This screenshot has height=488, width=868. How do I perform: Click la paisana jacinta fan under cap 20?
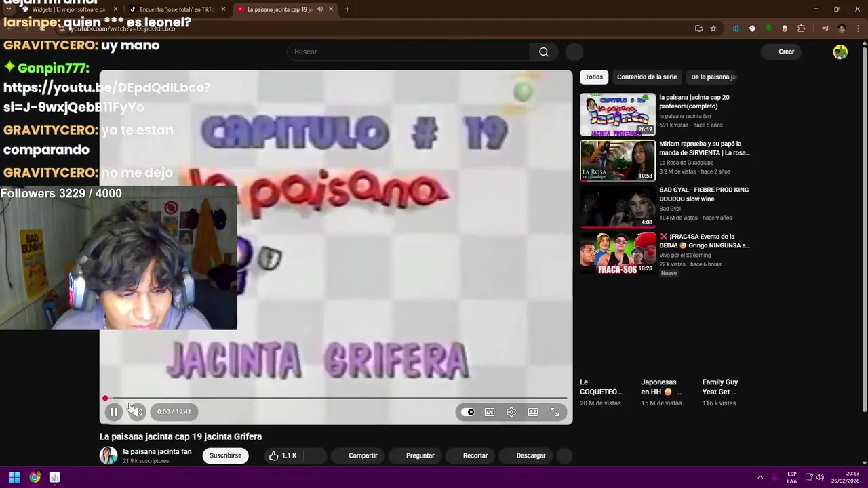[685, 117]
